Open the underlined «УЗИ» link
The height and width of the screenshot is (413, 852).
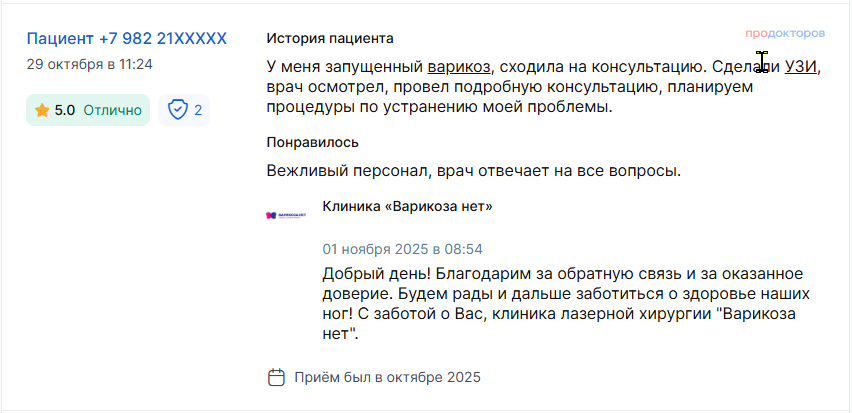point(800,67)
